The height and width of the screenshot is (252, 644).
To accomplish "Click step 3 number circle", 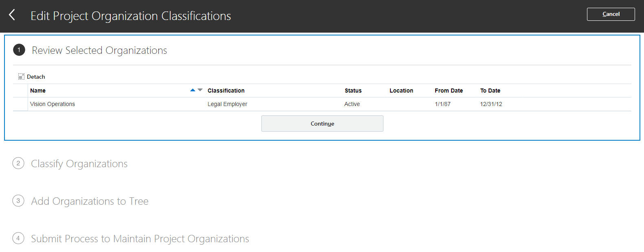I will click(18, 201).
